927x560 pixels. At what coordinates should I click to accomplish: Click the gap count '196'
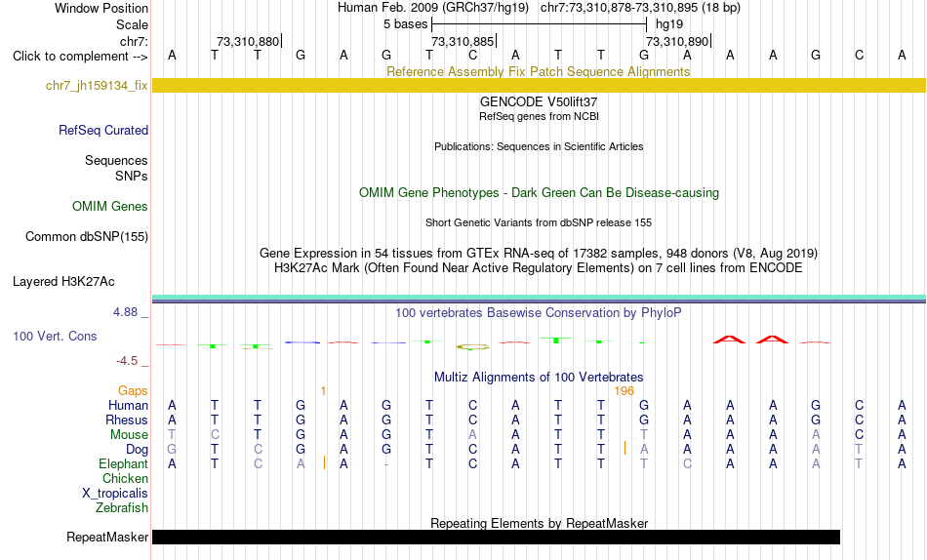(x=624, y=391)
